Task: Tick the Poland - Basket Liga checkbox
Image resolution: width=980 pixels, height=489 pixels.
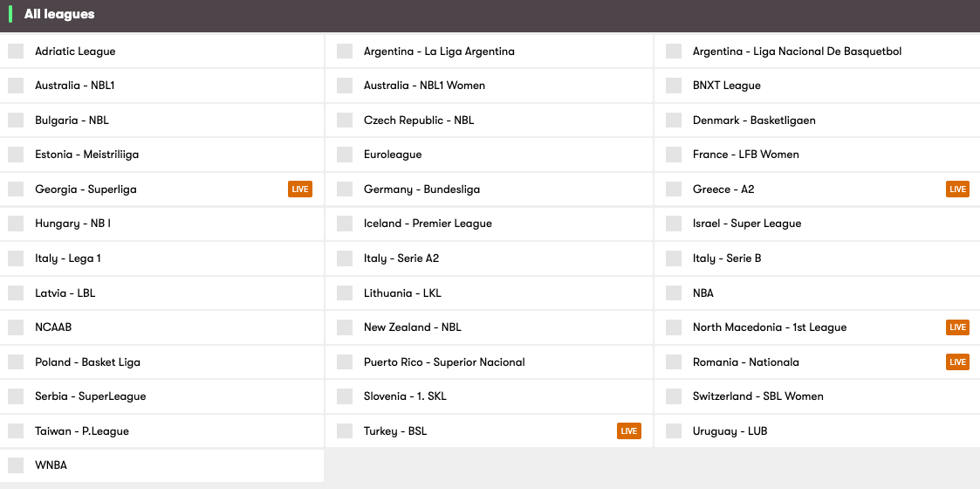Action: [16, 362]
